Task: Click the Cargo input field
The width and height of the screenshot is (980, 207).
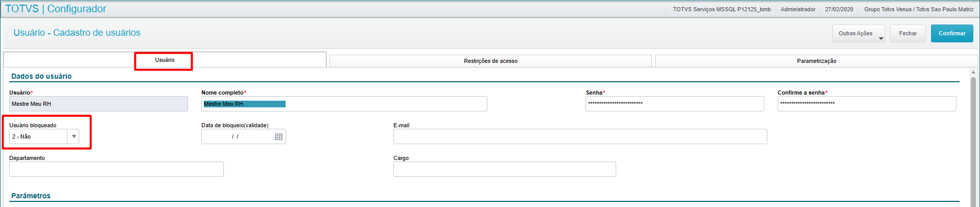Action: point(505,169)
